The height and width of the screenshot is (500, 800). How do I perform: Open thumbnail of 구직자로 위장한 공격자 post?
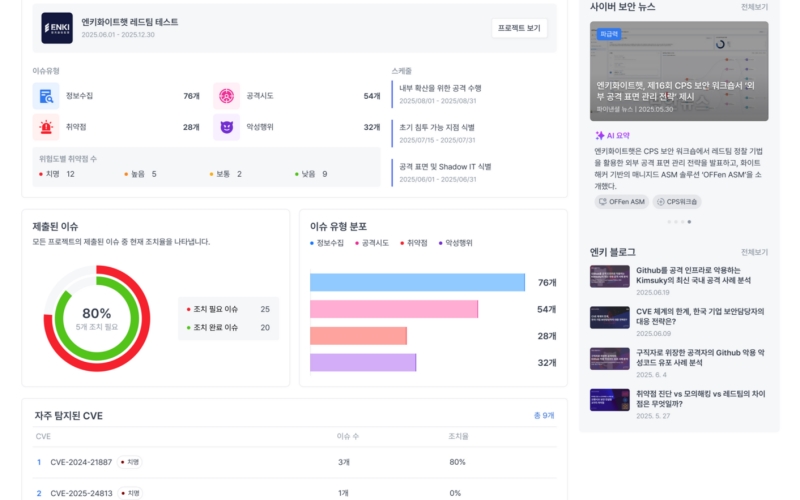(x=610, y=359)
